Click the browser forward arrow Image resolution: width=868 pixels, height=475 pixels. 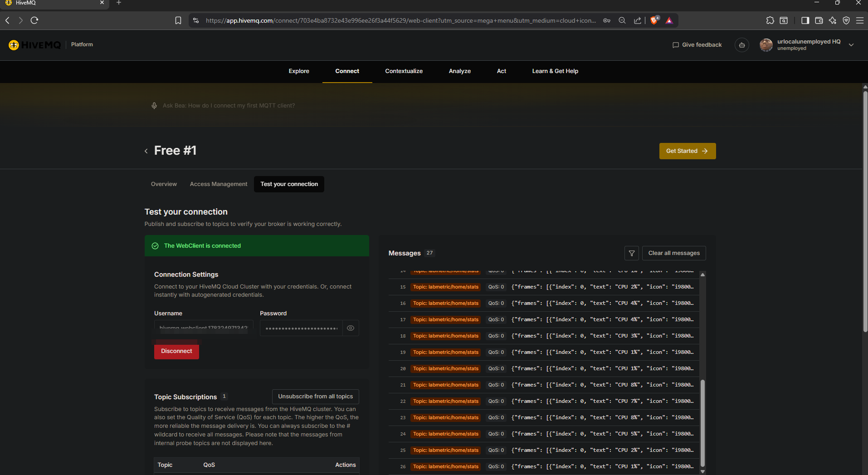pyautogui.click(x=20, y=20)
